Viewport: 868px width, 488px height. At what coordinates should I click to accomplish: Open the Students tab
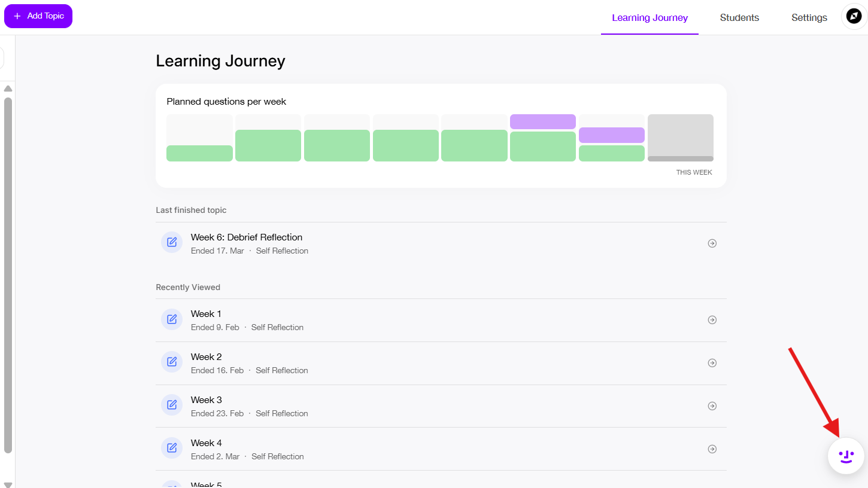(739, 18)
